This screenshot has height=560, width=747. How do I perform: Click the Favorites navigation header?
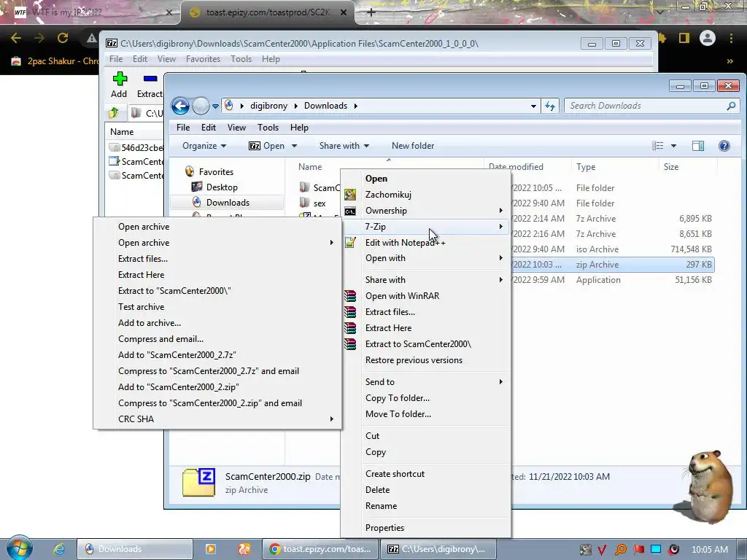[216, 172]
